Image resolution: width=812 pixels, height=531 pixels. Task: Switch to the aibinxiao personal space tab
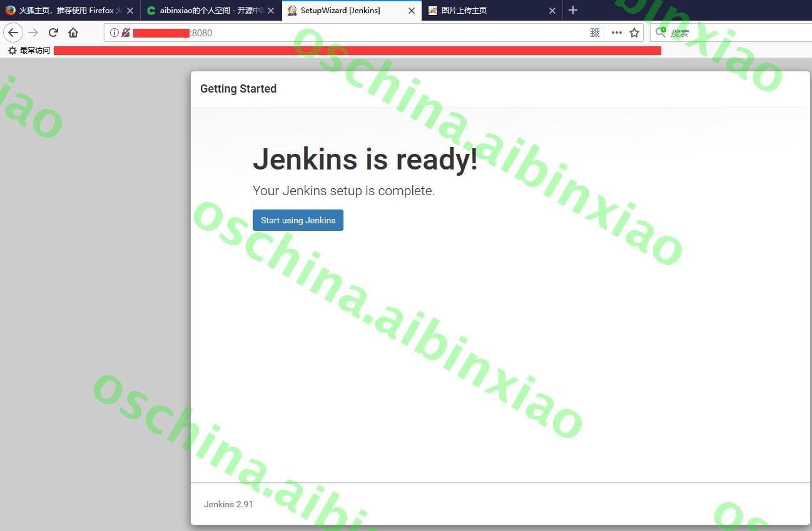pyautogui.click(x=210, y=11)
